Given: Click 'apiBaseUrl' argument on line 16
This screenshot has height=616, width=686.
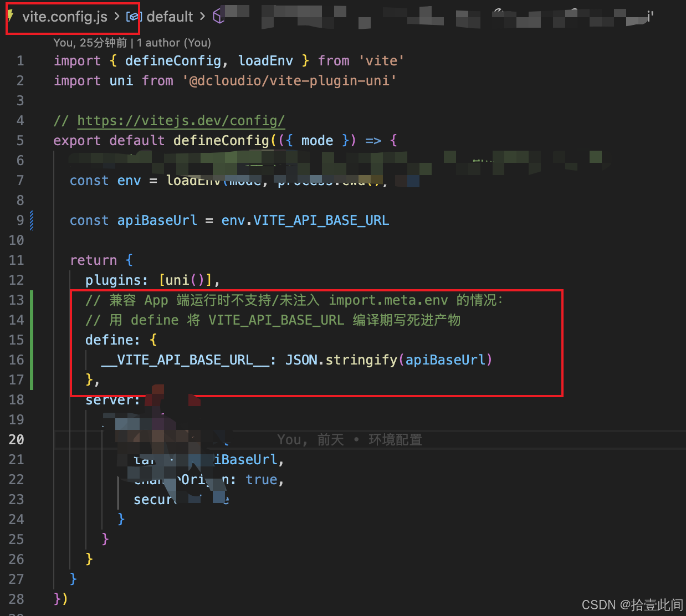Looking at the screenshot, I should 446,360.
